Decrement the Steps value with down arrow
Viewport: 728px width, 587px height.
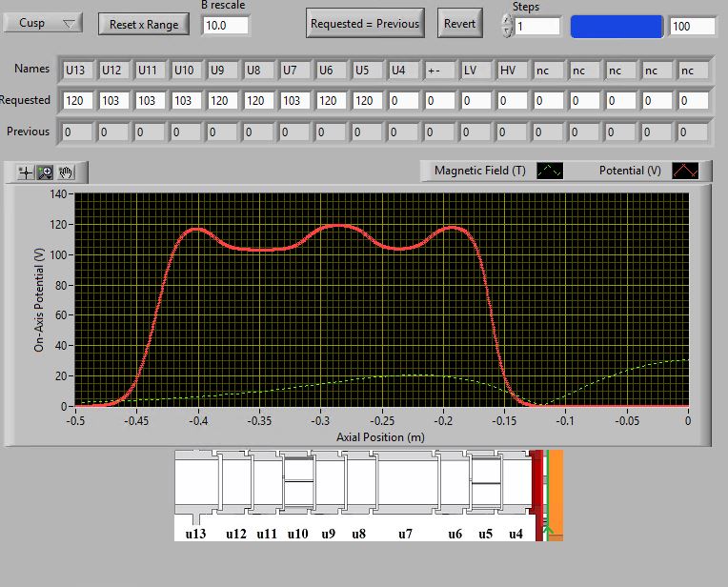click(x=506, y=31)
